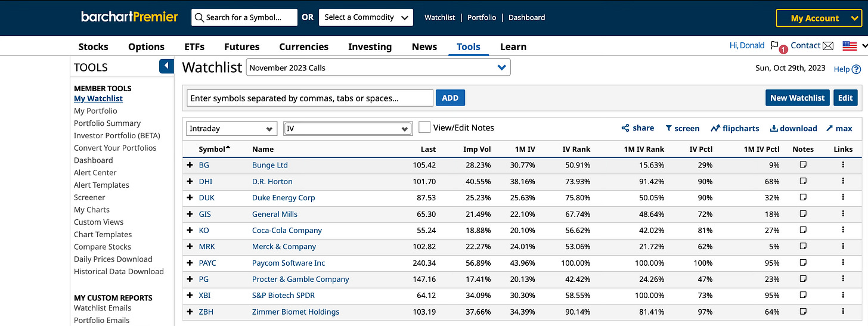The image size is (868, 326).
Task: Open the Learn menu
Action: pyautogui.click(x=513, y=46)
